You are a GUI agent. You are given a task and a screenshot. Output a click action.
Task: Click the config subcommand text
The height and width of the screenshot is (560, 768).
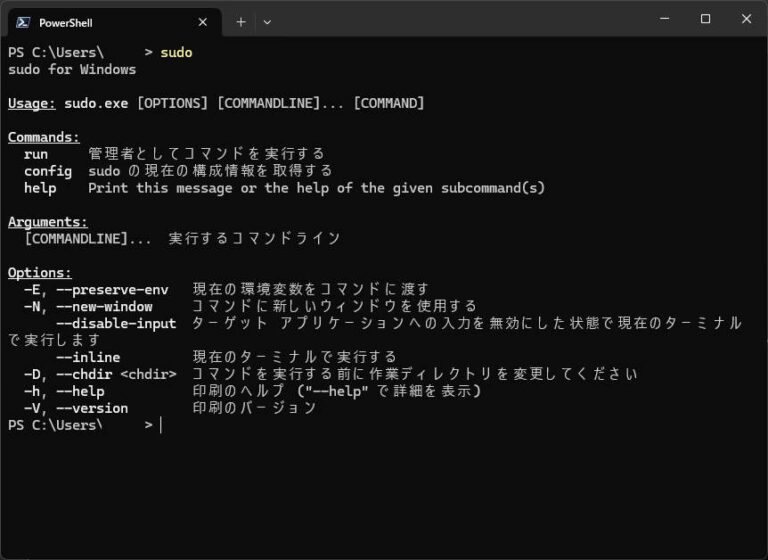click(x=48, y=171)
